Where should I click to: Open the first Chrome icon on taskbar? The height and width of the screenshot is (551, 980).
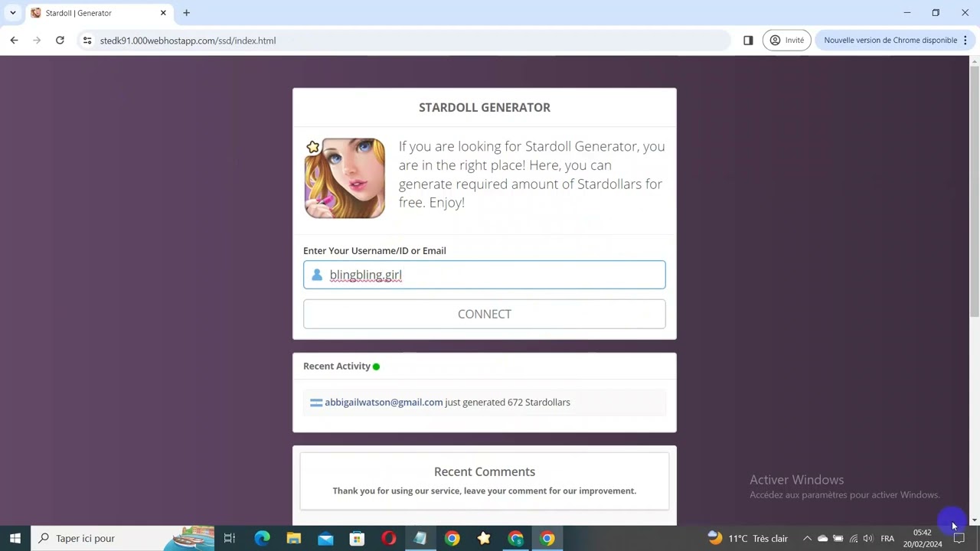452,539
